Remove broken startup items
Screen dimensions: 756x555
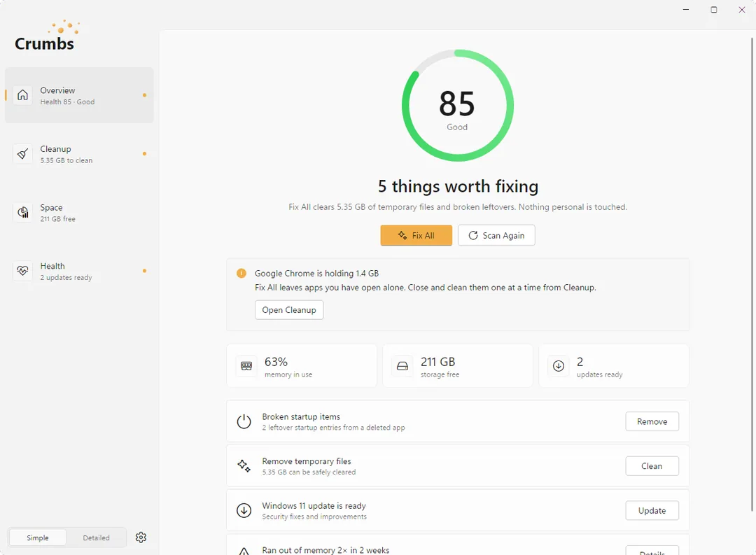pyautogui.click(x=652, y=421)
